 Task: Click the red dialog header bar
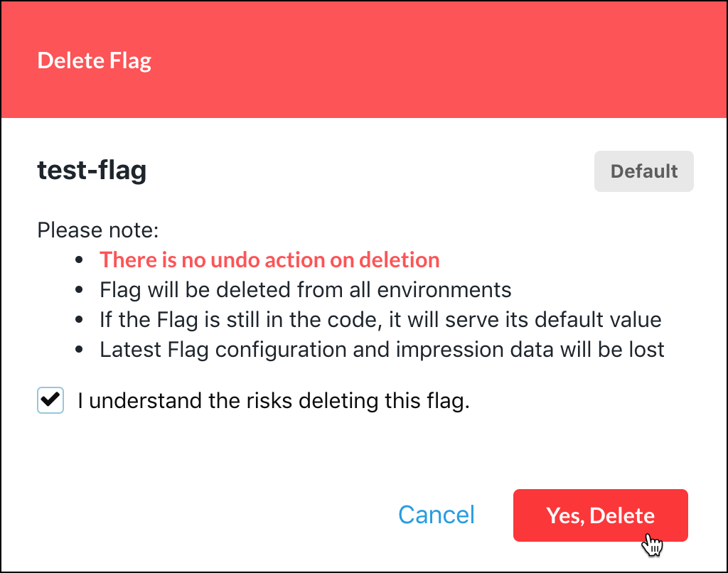[x=364, y=60]
